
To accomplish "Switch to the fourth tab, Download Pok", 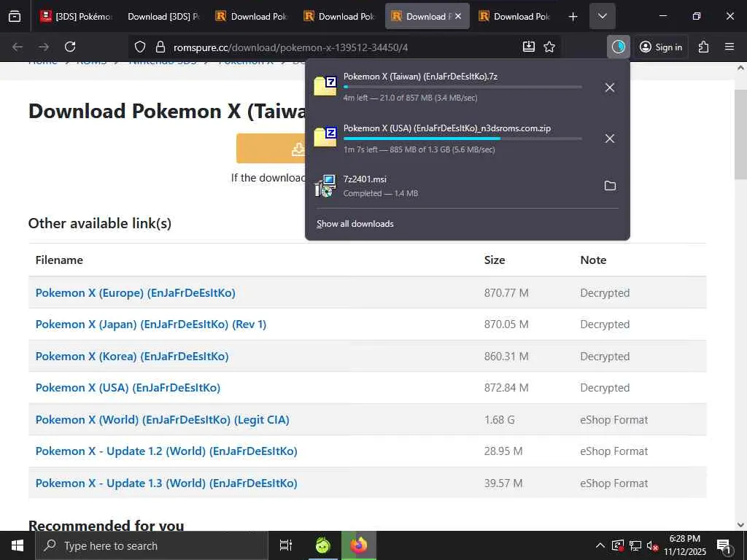I will (x=339, y=16).
